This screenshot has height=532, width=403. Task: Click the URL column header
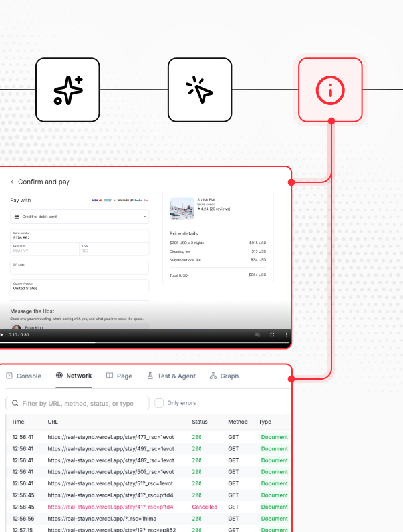click(53, 422)
